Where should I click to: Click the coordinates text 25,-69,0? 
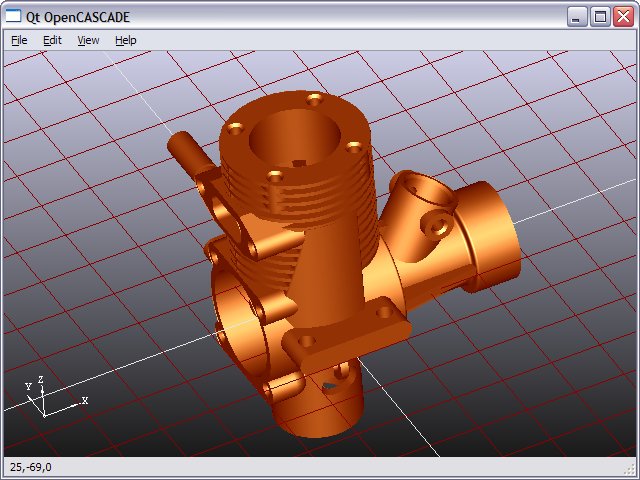31,467
